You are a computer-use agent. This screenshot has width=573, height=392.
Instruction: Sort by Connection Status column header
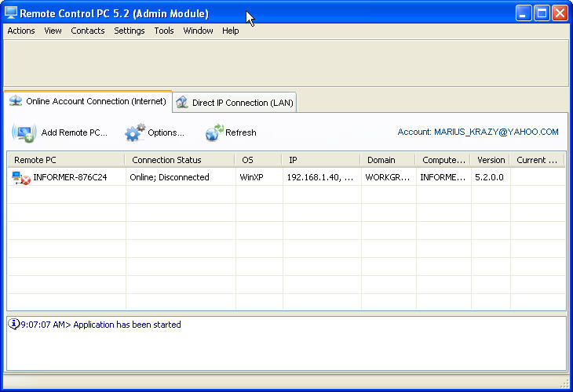[180, 160]
